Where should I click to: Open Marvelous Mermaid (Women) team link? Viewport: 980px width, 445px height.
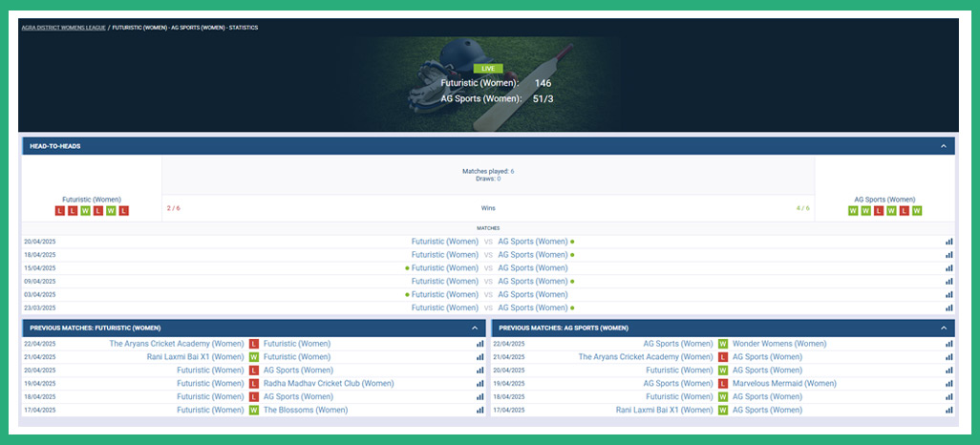coord(784,384)
